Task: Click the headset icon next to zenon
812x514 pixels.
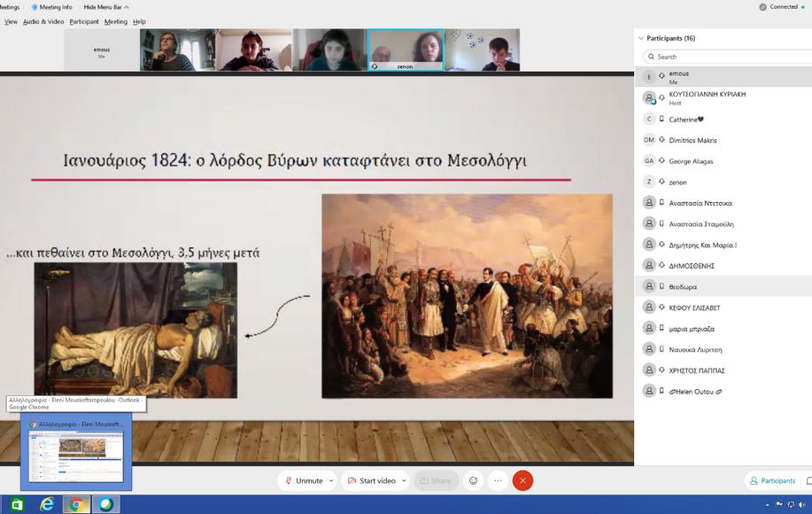Action: point(661,182)
